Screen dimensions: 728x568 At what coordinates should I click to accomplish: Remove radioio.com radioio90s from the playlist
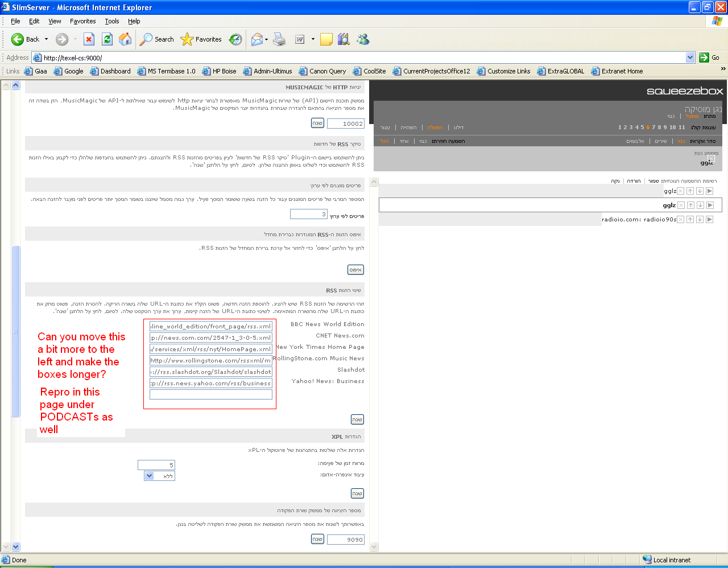(680, 220)
